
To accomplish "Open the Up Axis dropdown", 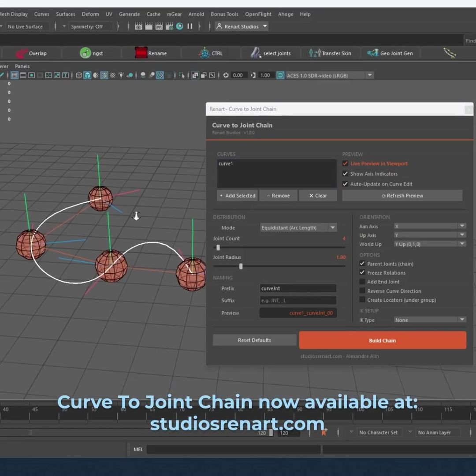I will click(430, 235).
